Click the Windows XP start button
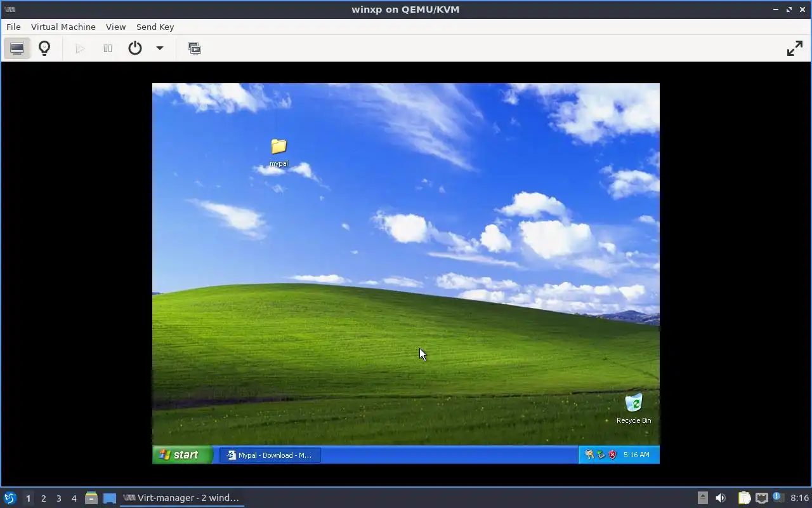The image size is (812, 508). coord(182,455)
